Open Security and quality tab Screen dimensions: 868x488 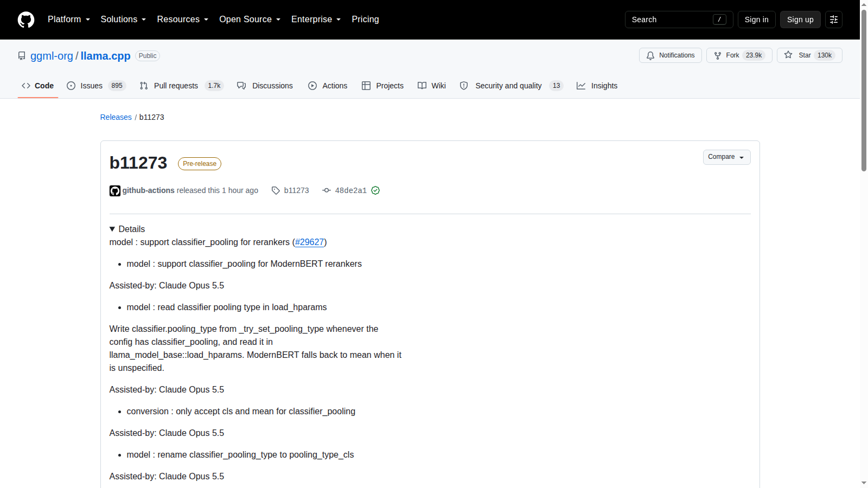coord(512,86)
